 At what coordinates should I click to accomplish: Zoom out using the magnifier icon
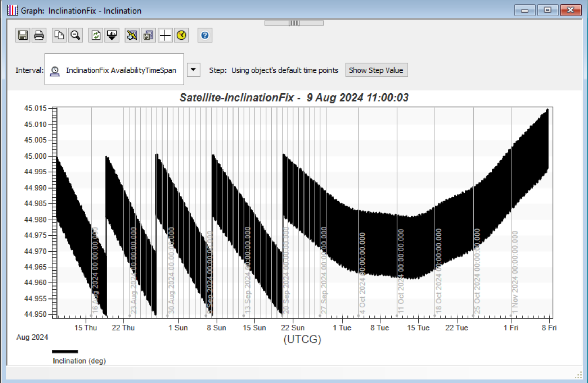pyautogui.click(x=75, y=35)
